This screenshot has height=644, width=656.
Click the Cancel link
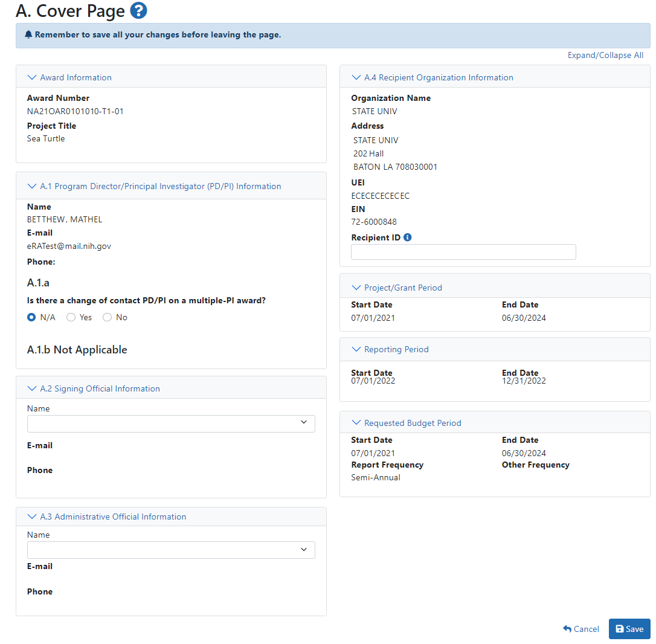[x=580, y=629]
